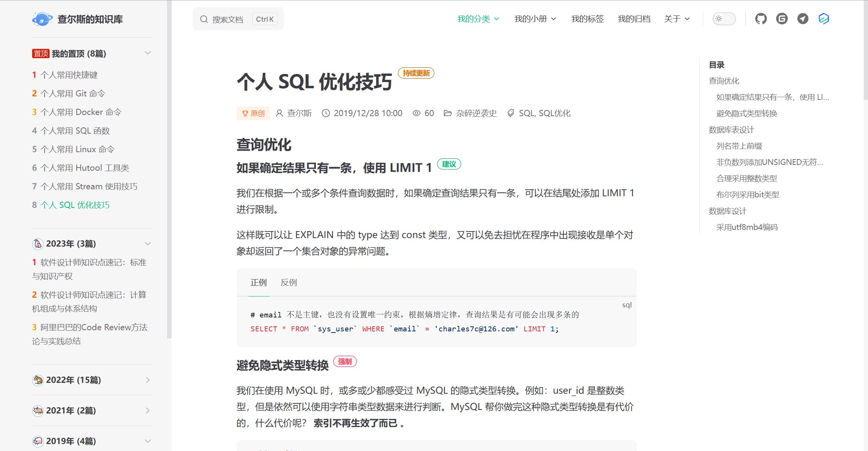
Task: Expand the 2022年 (15篇) section
Action: tap(148, 380)
